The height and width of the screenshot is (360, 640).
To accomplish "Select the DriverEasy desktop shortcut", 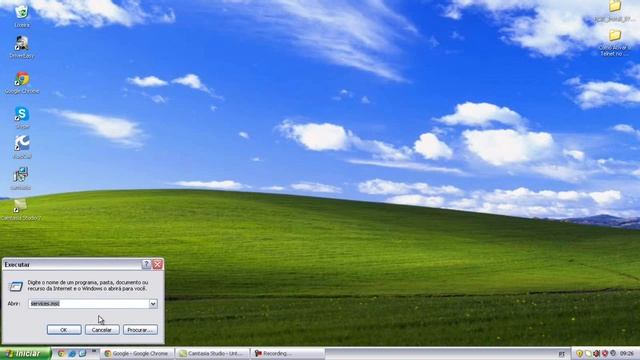I will 22,47.
